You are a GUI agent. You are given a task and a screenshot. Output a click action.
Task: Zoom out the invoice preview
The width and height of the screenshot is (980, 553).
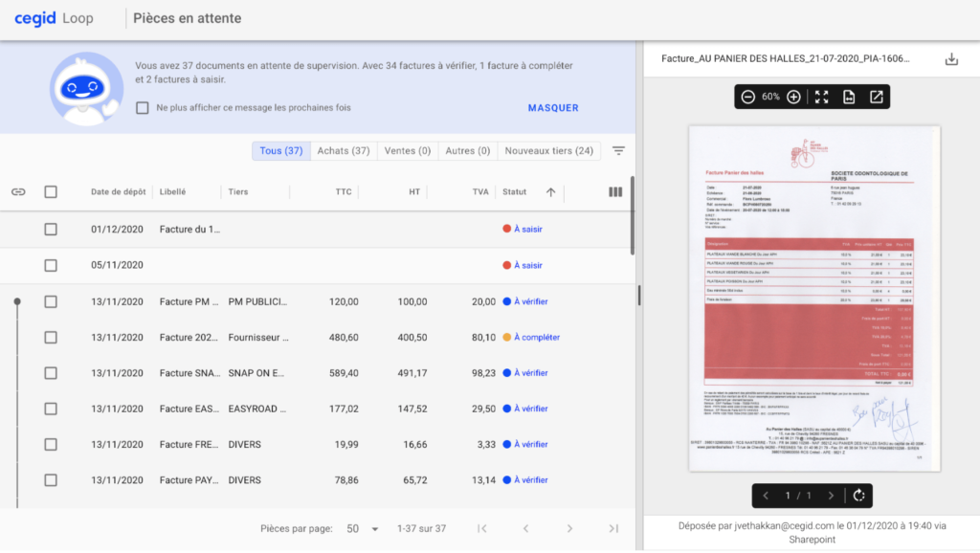point(748,97)
